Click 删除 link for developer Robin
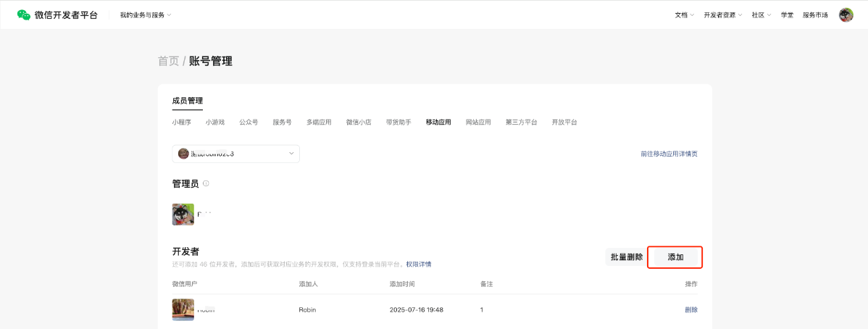The width and height of the screenshot is (868, 329). 691,310
